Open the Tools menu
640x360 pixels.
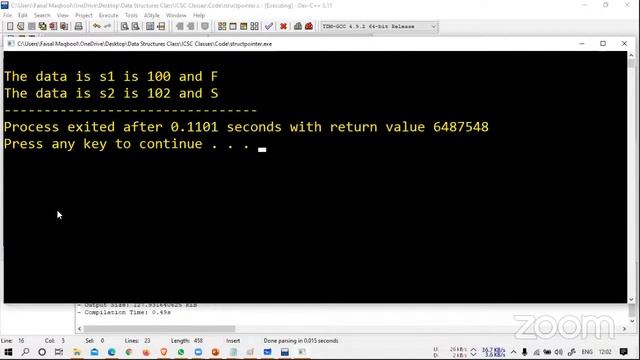[x=131, y=15]
